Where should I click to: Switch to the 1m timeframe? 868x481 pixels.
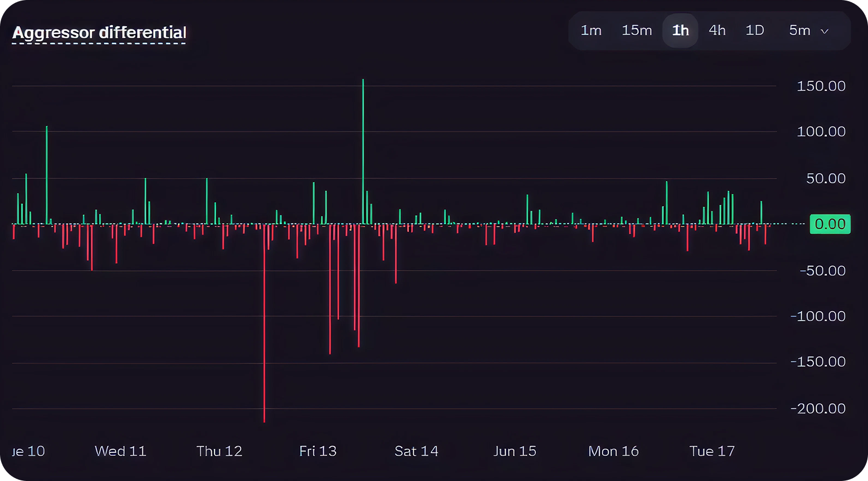tap(591, 31)
